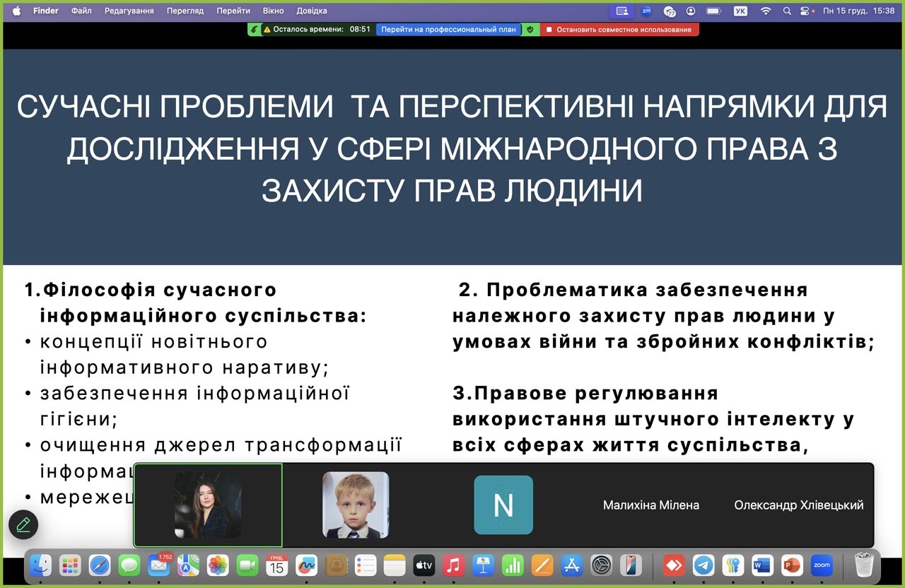Select participant Олександр Хлівецький tile
Image resolution: width=905 pixels, height=588 pixels.
pos(799,505)
